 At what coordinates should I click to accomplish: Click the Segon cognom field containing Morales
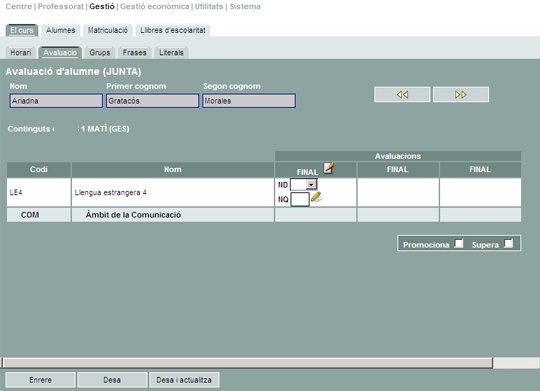(x=249, y=101)
